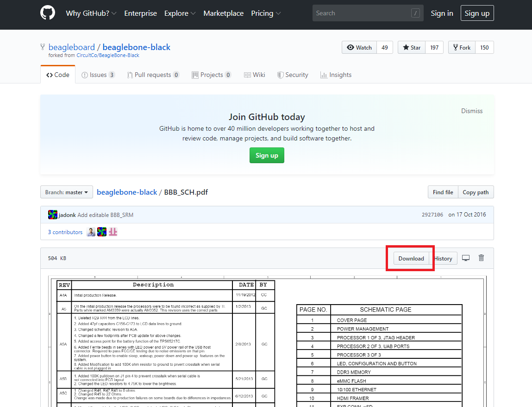Click the desktop open-in-app icon
This screenshot has width=532, height=407.
pyautogui.click(x=466, y=258)
